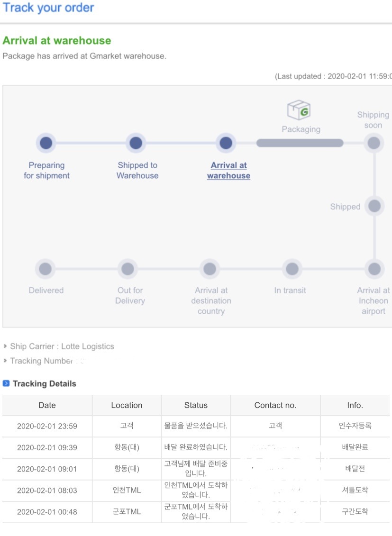Image resolution: width=392 pixels, height=536 pixels.
Task: Click the Delivered step circle
Action: tap(45, 269)
